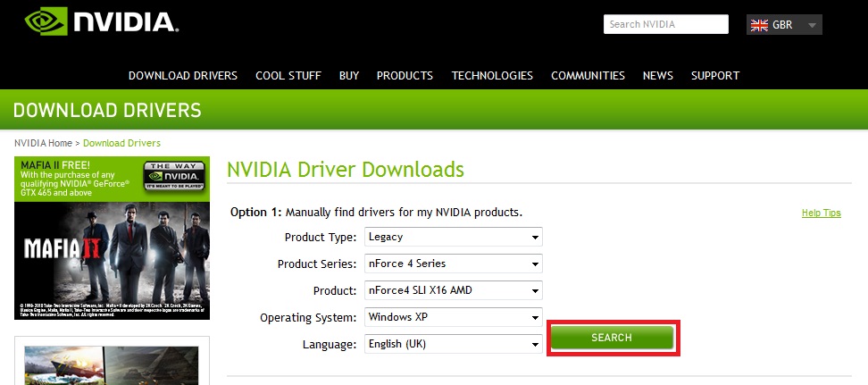This screenshot has height=385, width=868.
Task: Open the Communities menu
Action: (588, 75)
